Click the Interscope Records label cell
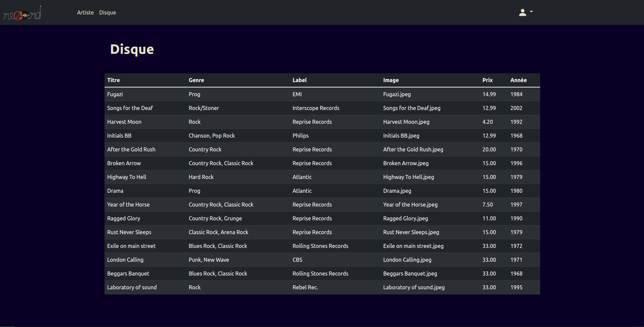The width and height of the screenshot is (644, 327). click(316, 108)
